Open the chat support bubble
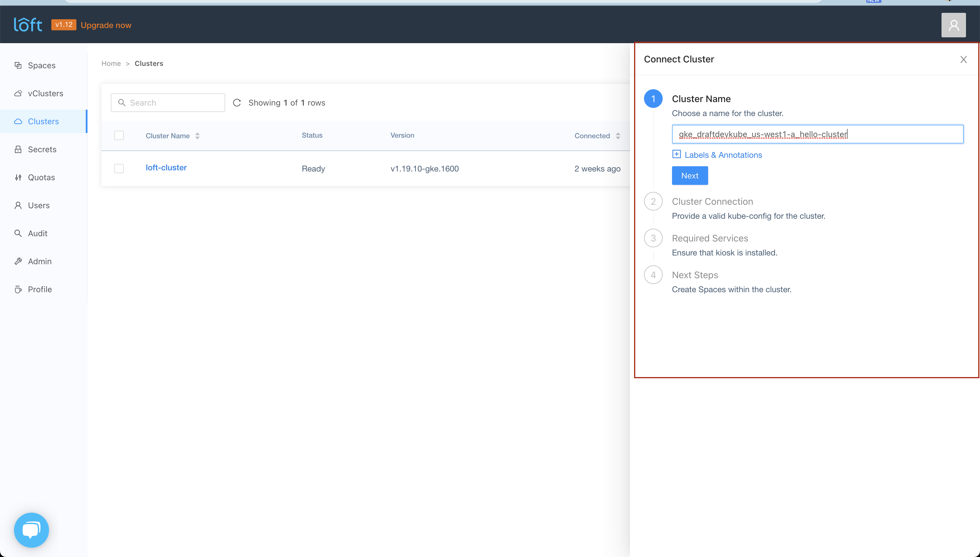 point(32,530)
